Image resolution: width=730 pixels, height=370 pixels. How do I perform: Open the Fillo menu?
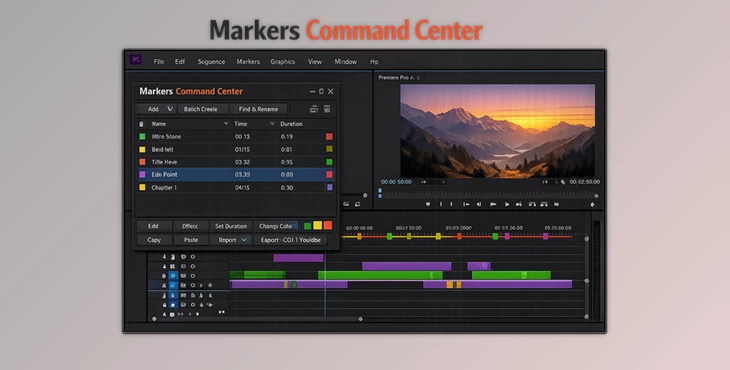coord(159,61)
